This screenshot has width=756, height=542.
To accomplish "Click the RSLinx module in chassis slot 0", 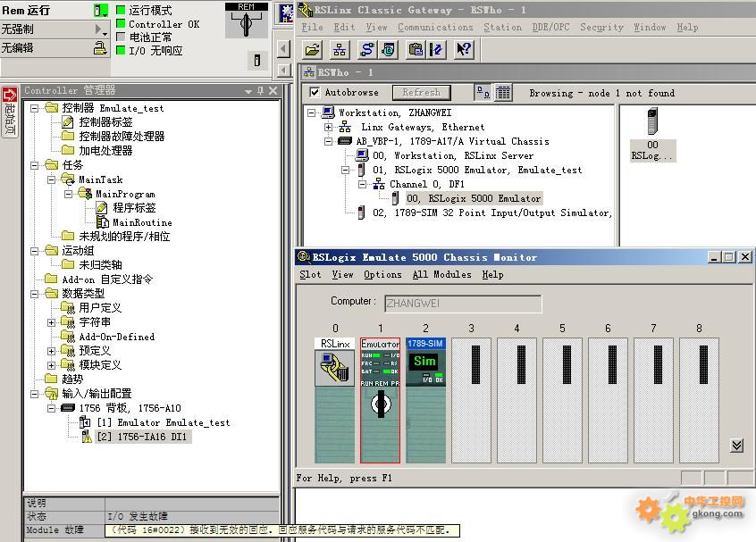I will (x=334, y=400).
